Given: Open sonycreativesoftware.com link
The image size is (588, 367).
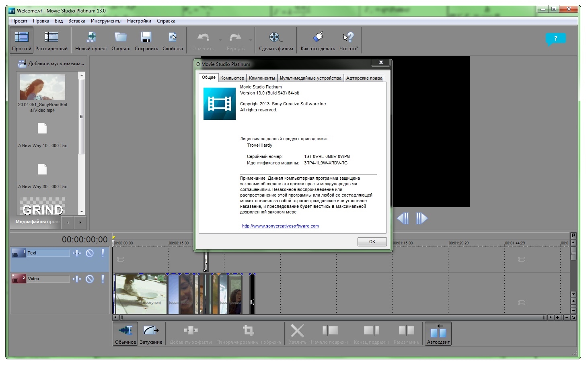Looking at the screenshot, I should click(x=280, y=226).
